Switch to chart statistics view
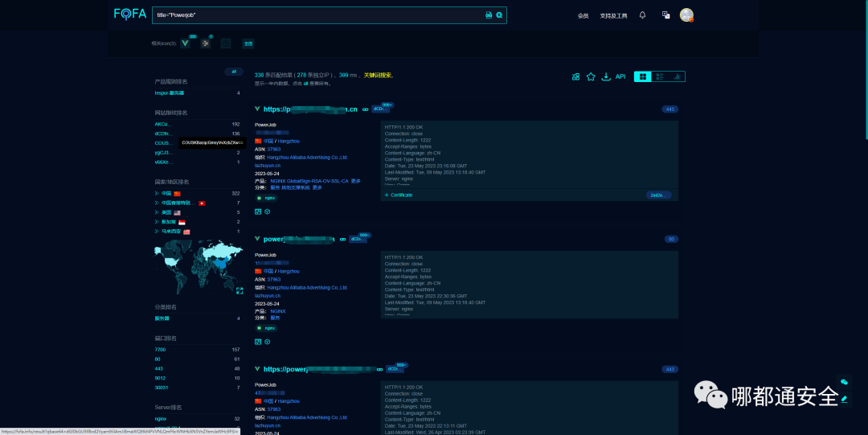Image resolution: width=868 pixels, height=435 pixels. click(677, 76)
